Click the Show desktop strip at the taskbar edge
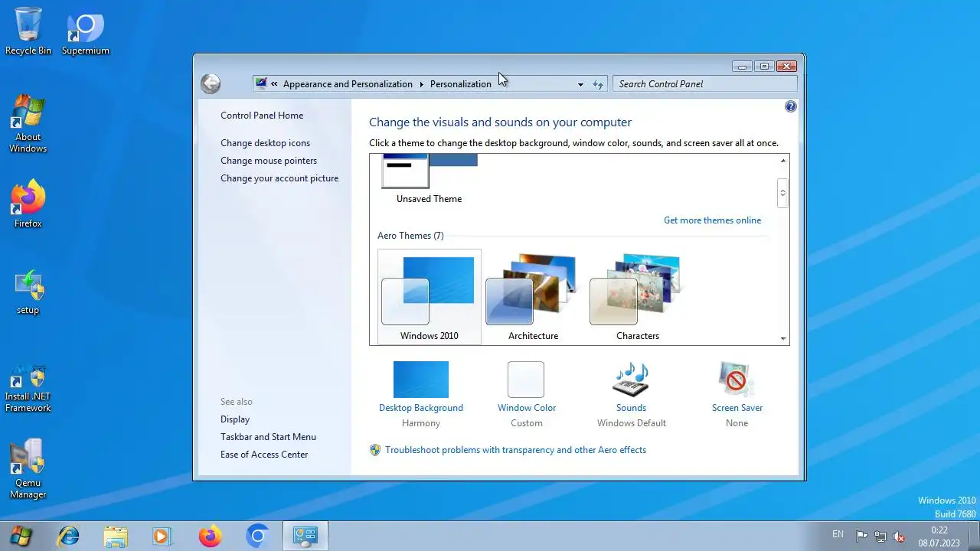The height and width of the screenshot is (551, 980). click(974, 536)
